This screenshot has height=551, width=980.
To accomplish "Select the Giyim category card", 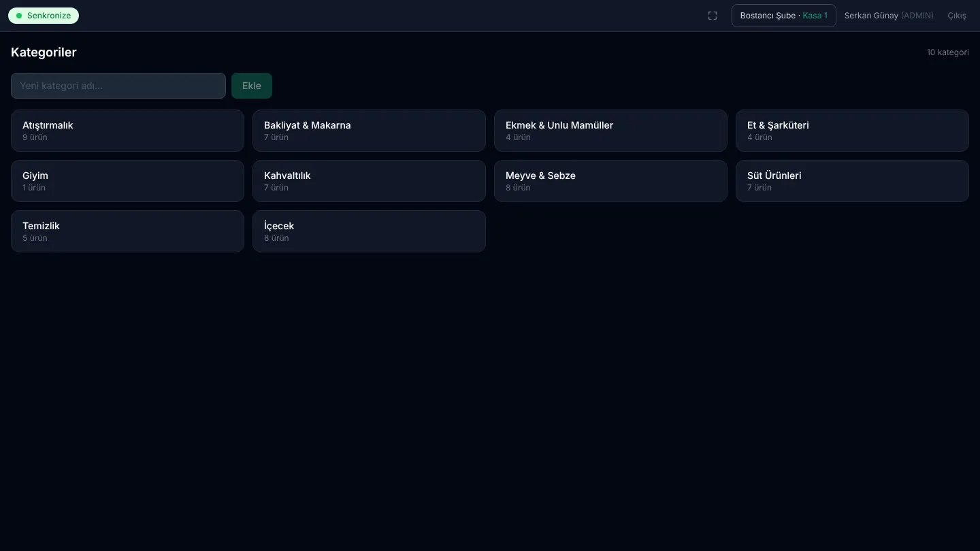I will click(x=127, y=181).
